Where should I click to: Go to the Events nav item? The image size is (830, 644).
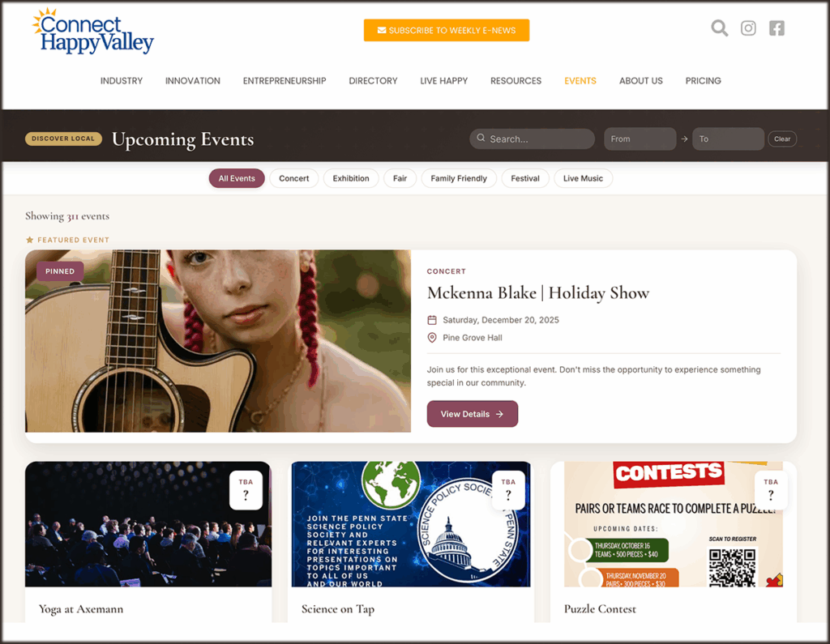tap(580, 80)
